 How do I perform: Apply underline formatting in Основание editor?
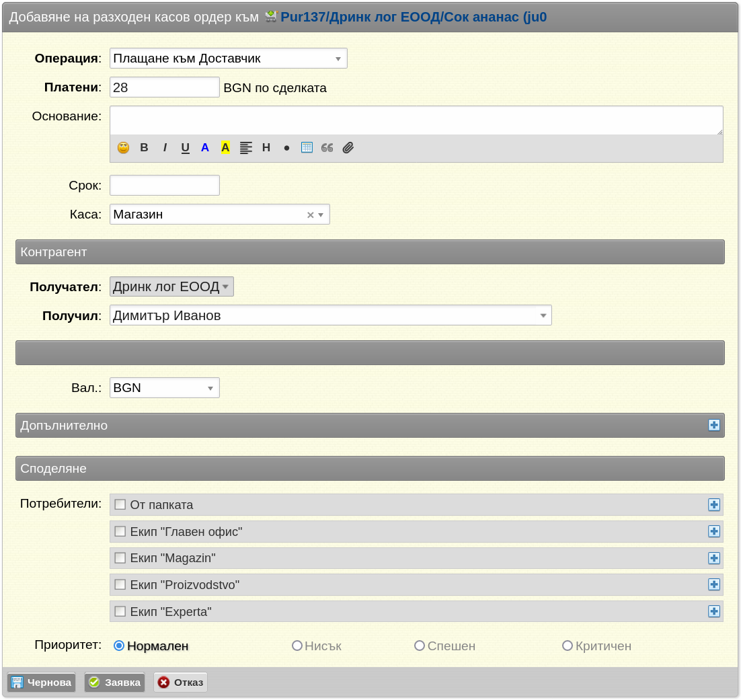(186, 148)
